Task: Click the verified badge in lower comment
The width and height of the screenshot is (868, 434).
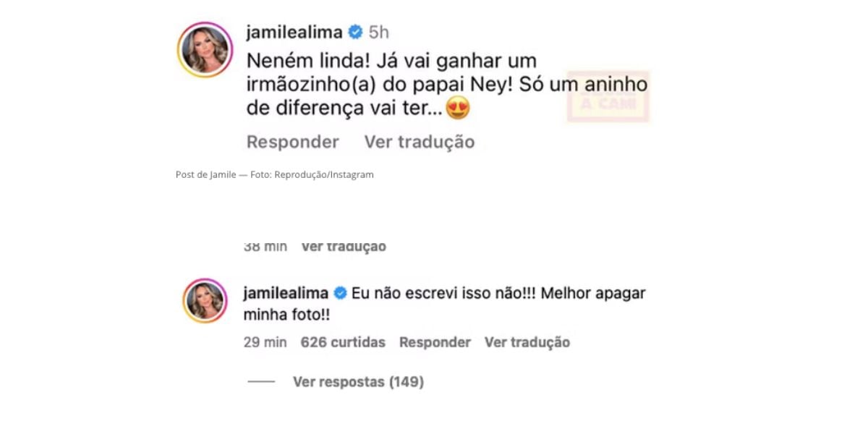Action: click(x=340, y=294)
